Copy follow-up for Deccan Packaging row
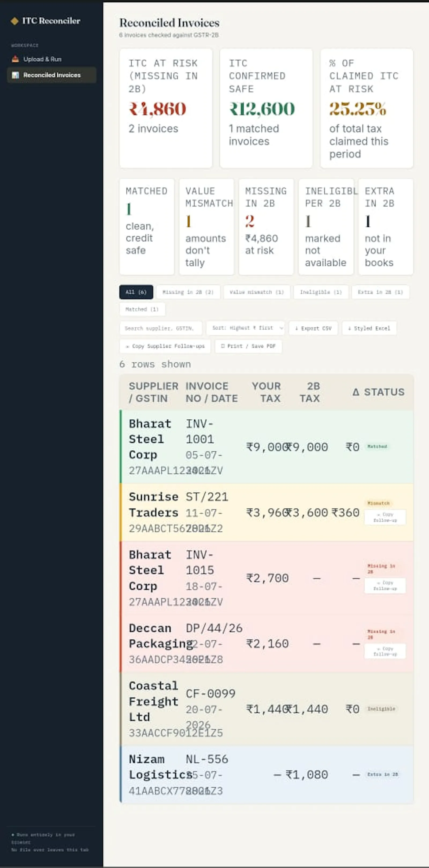This screenshot has height=868, width=429. pos(385,651)
